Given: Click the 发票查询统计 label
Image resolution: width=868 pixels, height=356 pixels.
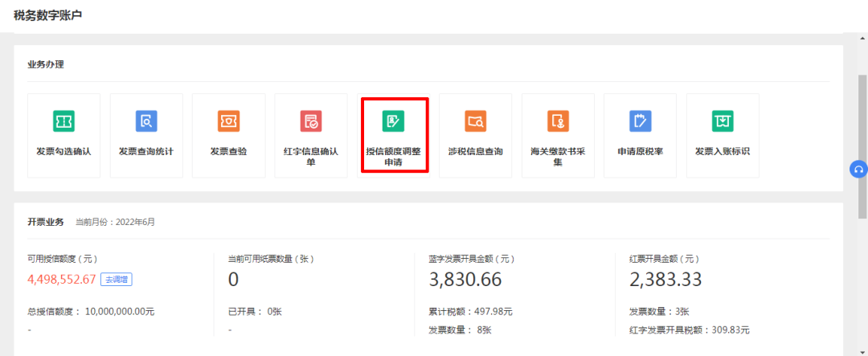Looking at the screenshot, I should point(146,152).
